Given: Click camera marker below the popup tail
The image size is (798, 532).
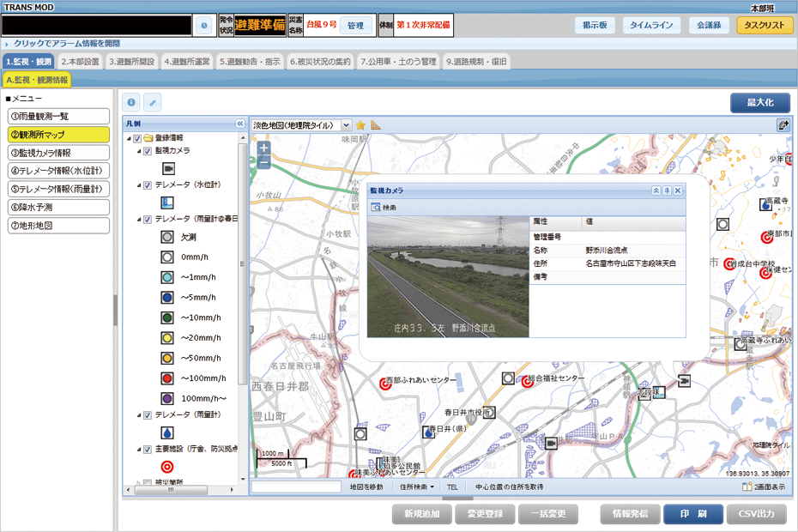Looking at the screenshot, I should coord(685,380).
